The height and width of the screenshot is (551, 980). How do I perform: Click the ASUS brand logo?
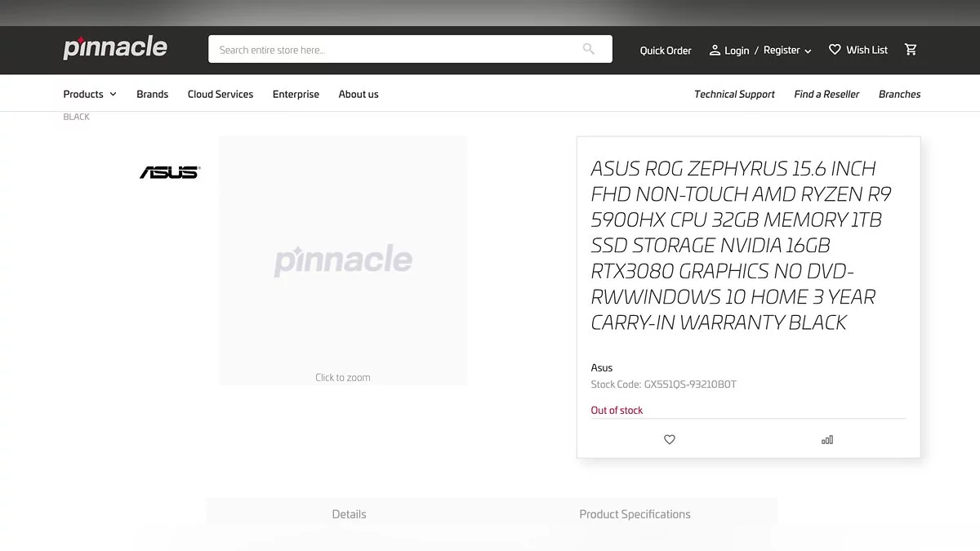pyautogui.click(x=170, y=172)
